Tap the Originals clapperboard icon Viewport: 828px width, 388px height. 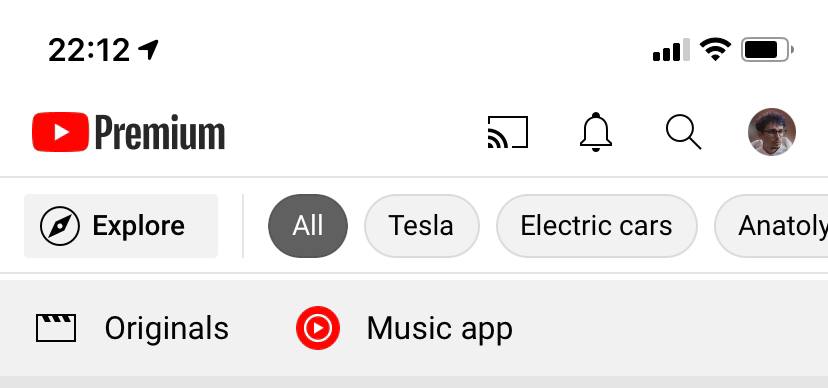coord(56,328)
